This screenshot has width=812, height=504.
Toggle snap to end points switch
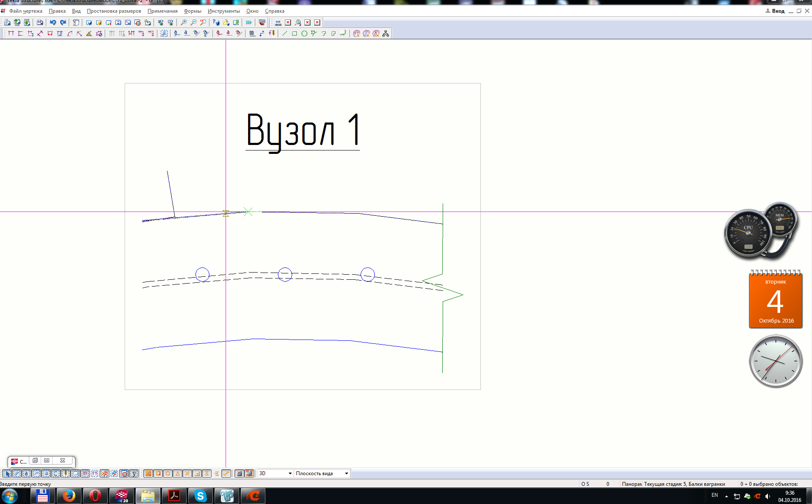[158, 473]
